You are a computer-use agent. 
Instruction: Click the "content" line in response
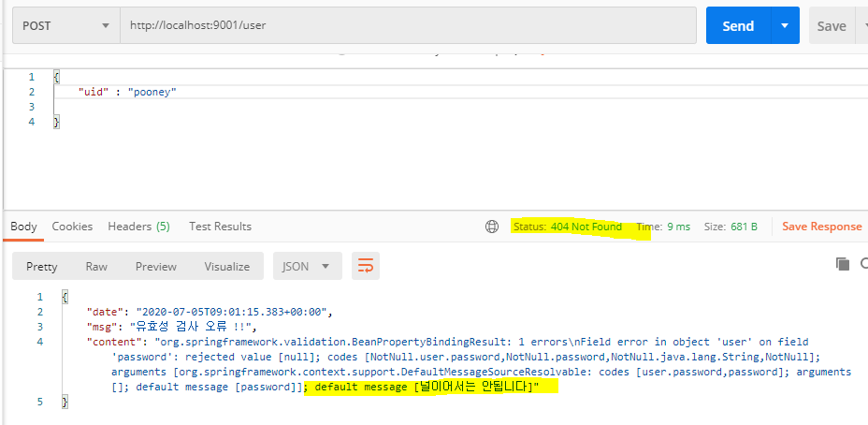469,364
